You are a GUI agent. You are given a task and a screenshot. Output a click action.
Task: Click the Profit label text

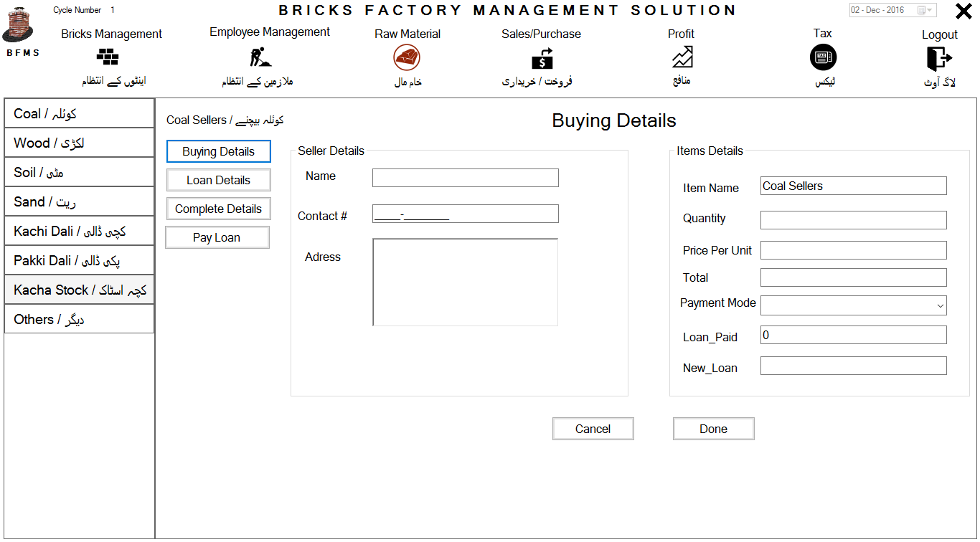coord(681,34)
